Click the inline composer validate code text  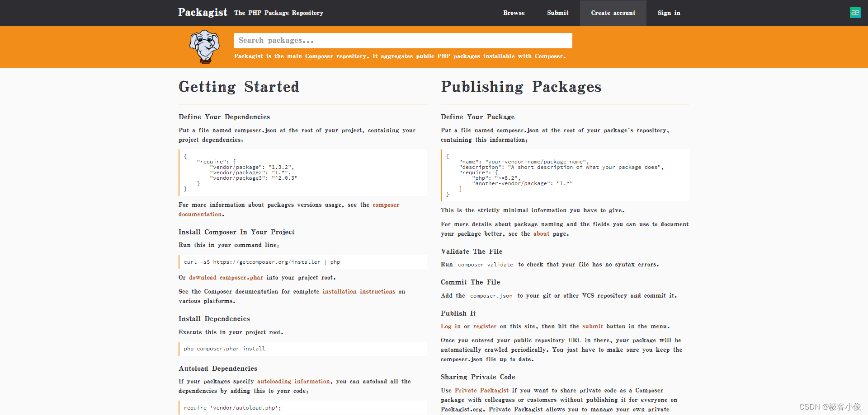[486, 265]
